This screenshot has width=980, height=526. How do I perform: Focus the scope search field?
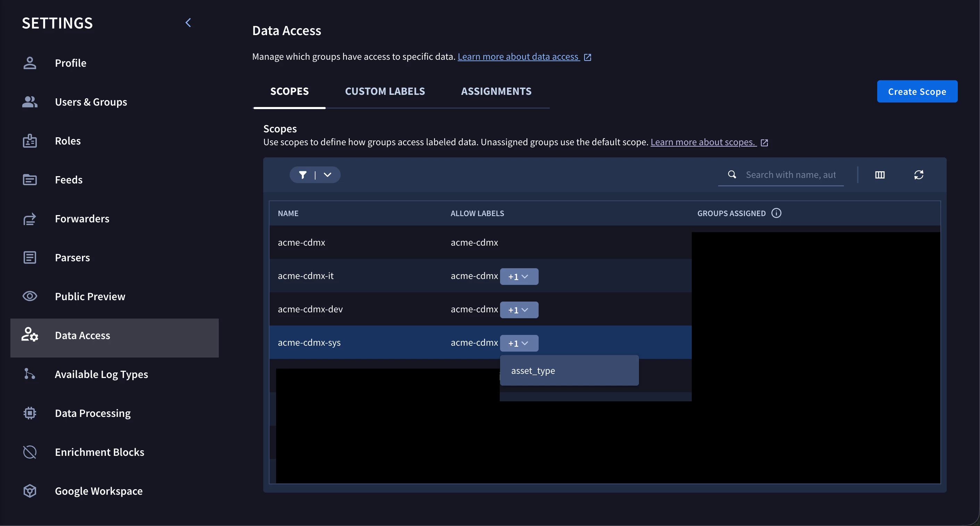point(790,175)
